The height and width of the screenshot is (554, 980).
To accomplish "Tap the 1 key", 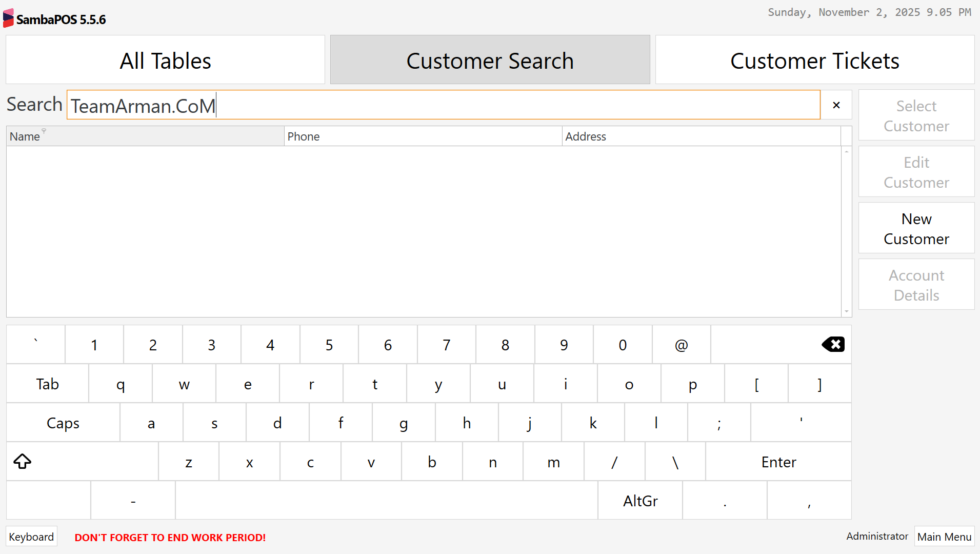I will pos(94,345).
